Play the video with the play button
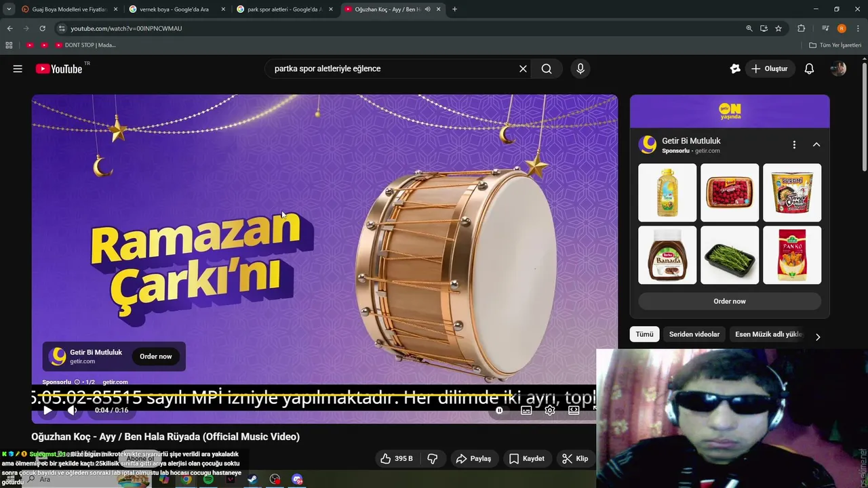This screenshot has width=868, height=488. [47, 410]
